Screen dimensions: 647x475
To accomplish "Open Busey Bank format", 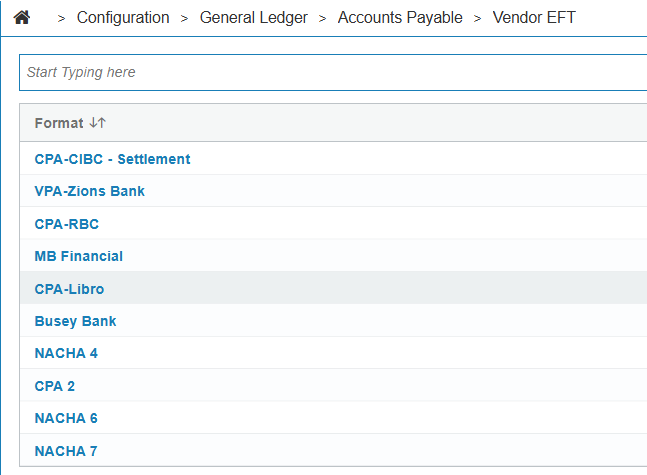I will [x=76, y=321].
